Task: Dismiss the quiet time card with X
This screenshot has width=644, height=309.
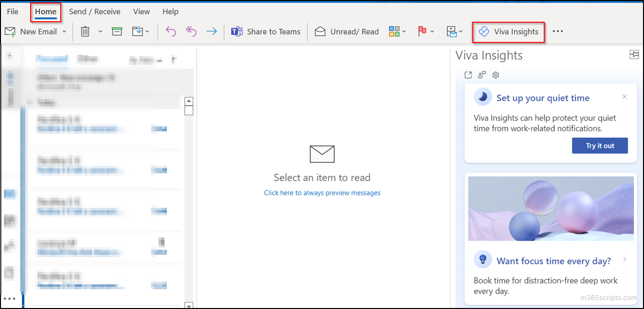Action: click(x=625, y=97)
